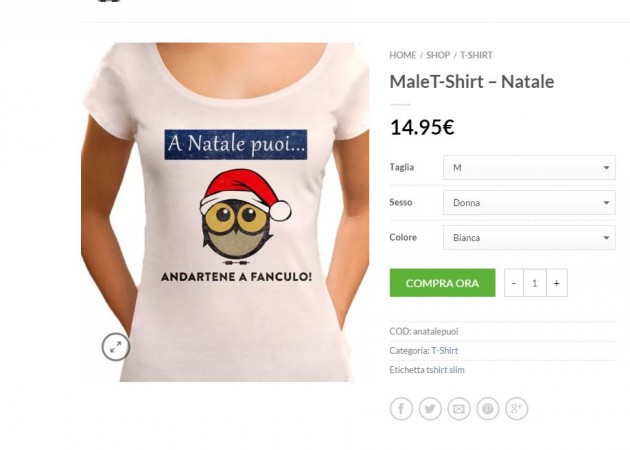Viewport: 630px width, 450px height.
Task: Increase quantity with plus button
Action: coord(556,283)
